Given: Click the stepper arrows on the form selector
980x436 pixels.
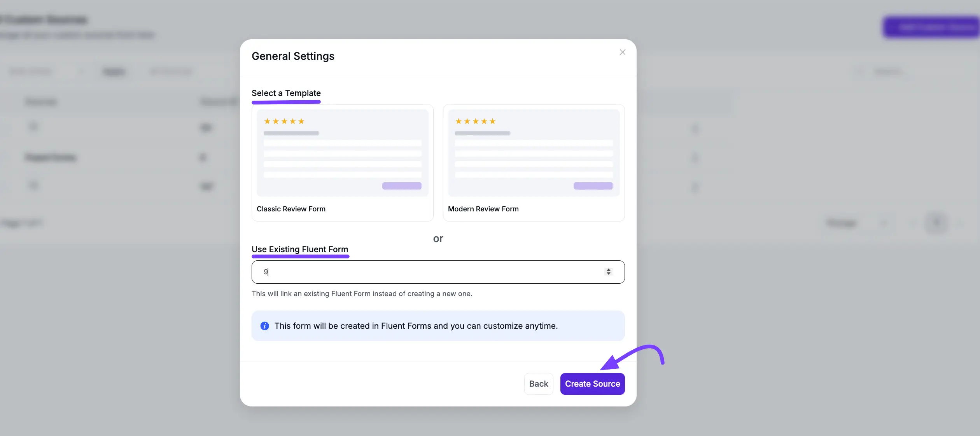Looking at the screenshot, I should point(608,272).
